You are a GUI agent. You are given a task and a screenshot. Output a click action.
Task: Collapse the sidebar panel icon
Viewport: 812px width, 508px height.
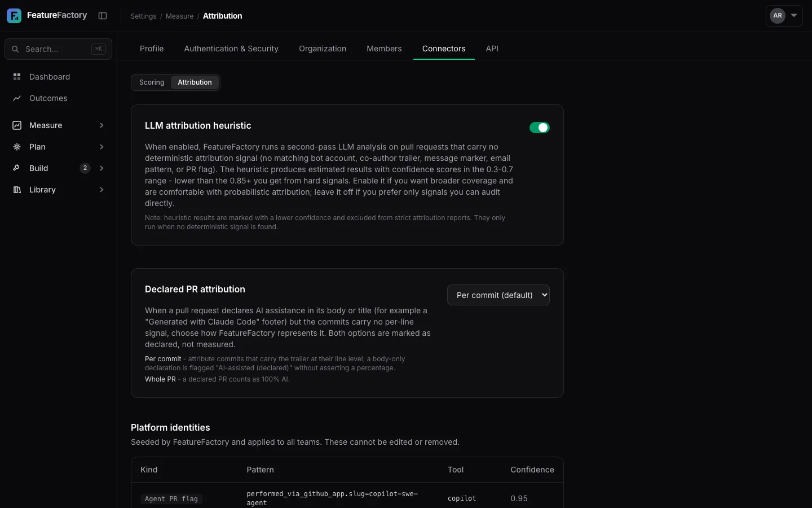[103, 16]
